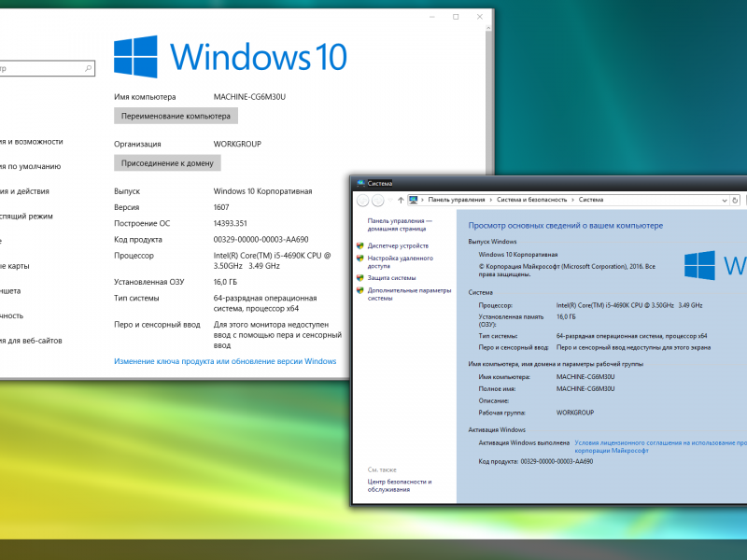Select 'Система' breadcrumb segment
Screen dimensions: 747x560
coord(591,200)
